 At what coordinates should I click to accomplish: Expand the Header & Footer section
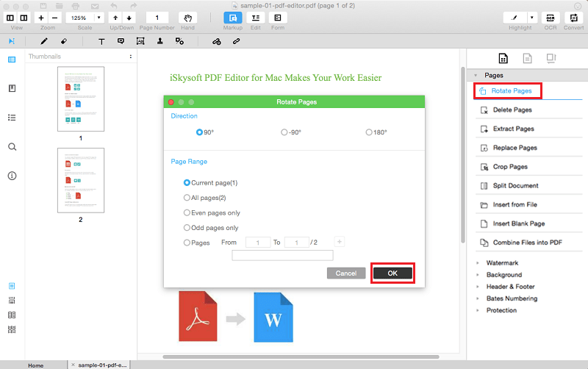(x=478, y=287)
